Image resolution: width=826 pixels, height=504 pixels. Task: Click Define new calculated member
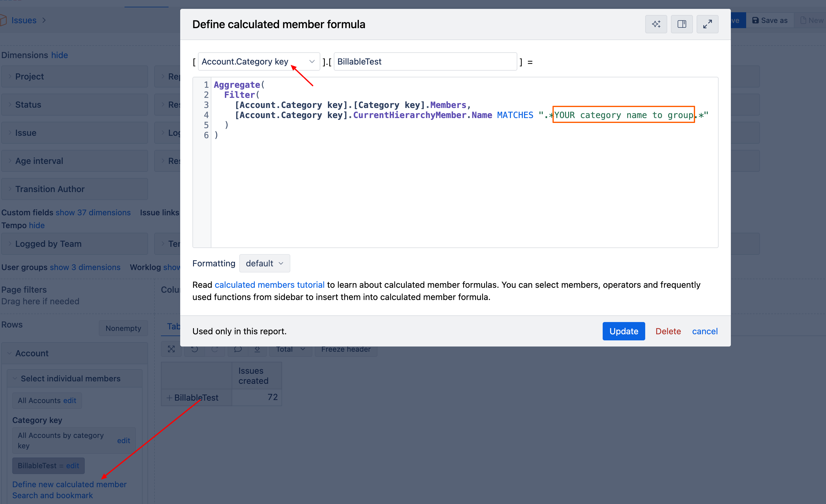[x=69, y=484]
